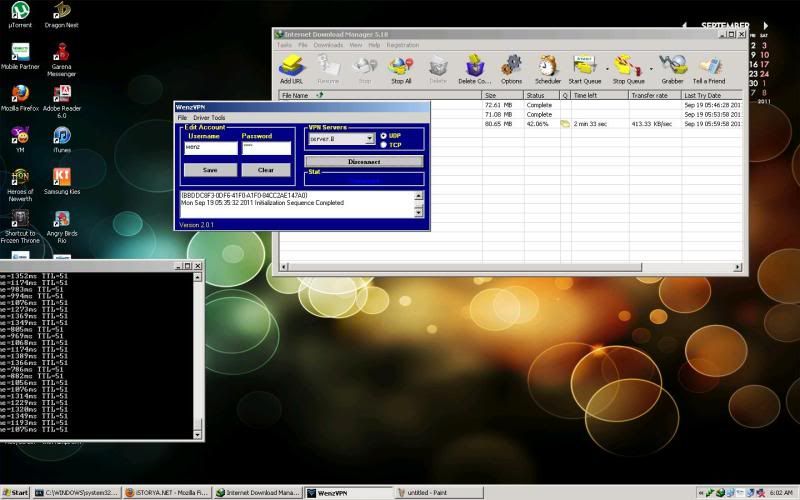Image resolution: width=800 pixels, height=500 pixels.
Task: Open IDM Options gear icon
Action: pyautogui.click(x=511, y=67)
